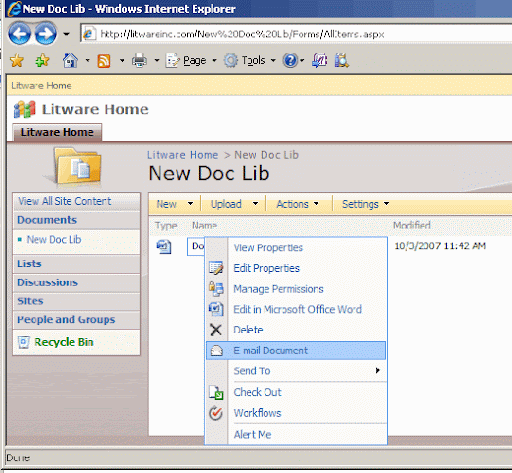
Task: Click the blue Help question mark icon
Action: click(290, 61)
